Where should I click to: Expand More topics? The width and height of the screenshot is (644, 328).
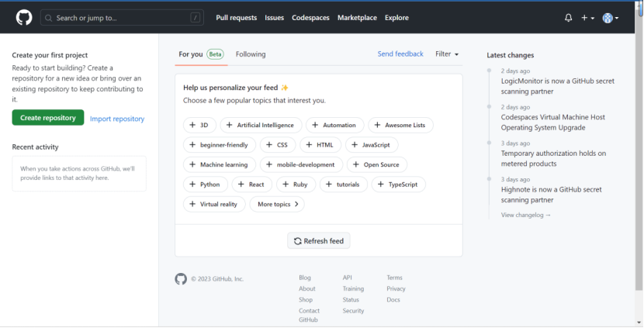coord(277,204)
